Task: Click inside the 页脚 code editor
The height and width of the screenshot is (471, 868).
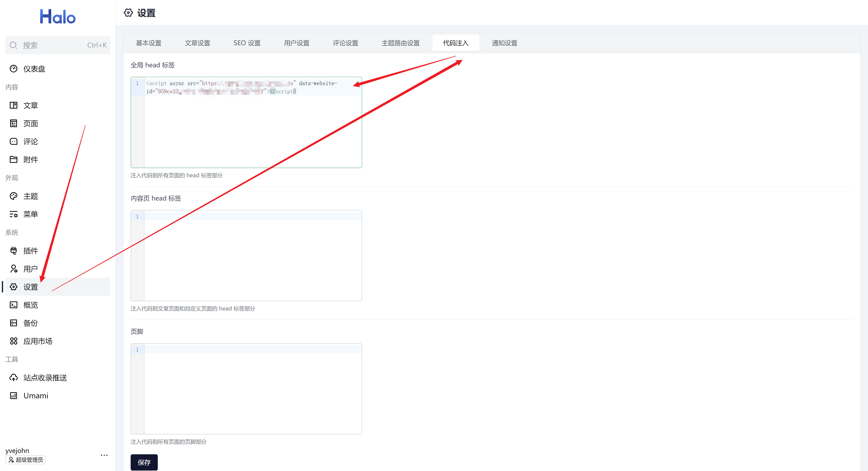Action: (253, 389)
